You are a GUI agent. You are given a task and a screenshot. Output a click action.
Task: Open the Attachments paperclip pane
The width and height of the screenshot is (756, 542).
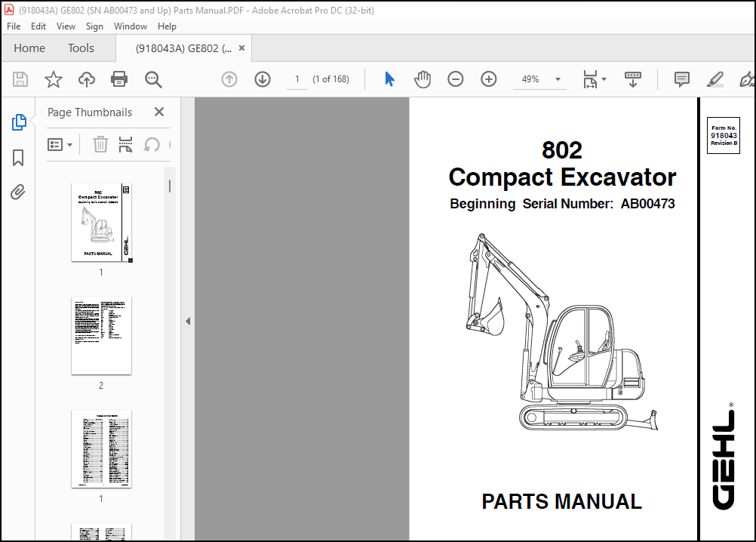click(18, 192)
